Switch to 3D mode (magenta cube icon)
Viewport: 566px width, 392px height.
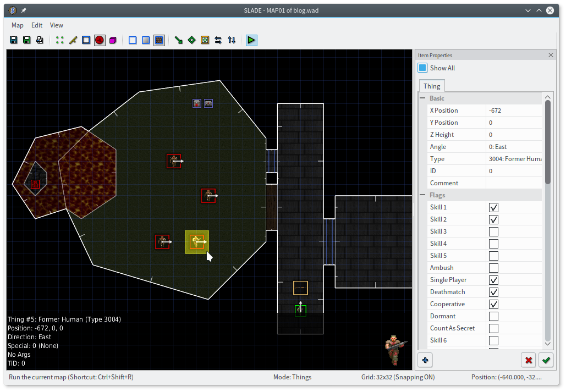(113, 40)
